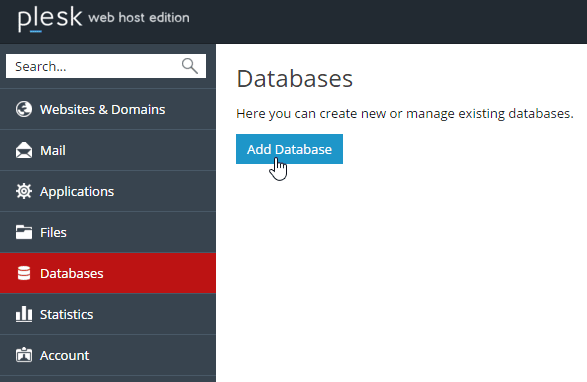Focus the Search input field
The width and height of the screenshot is (587, 382).
point(106,66)
